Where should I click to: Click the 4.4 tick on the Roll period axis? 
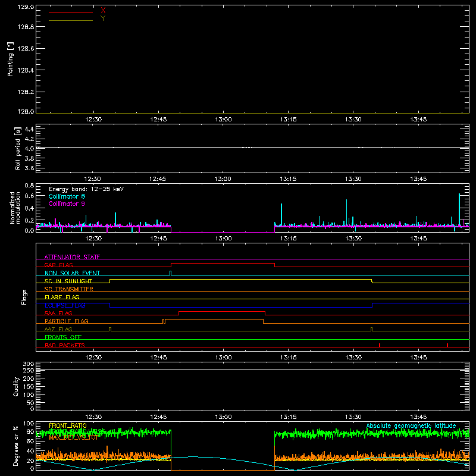coord(29,129)
